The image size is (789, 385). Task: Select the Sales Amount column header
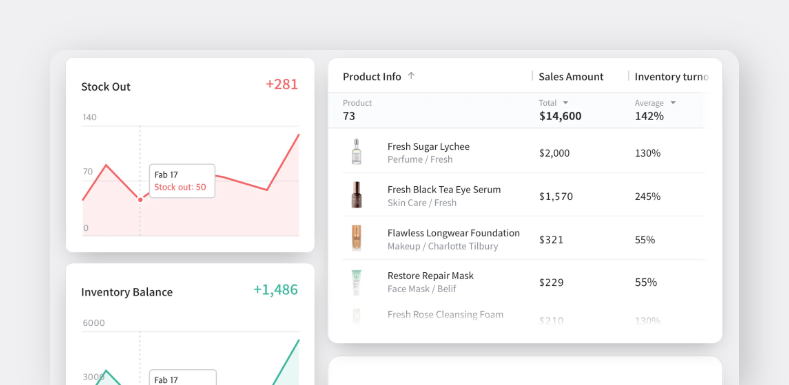pos(571,76)
